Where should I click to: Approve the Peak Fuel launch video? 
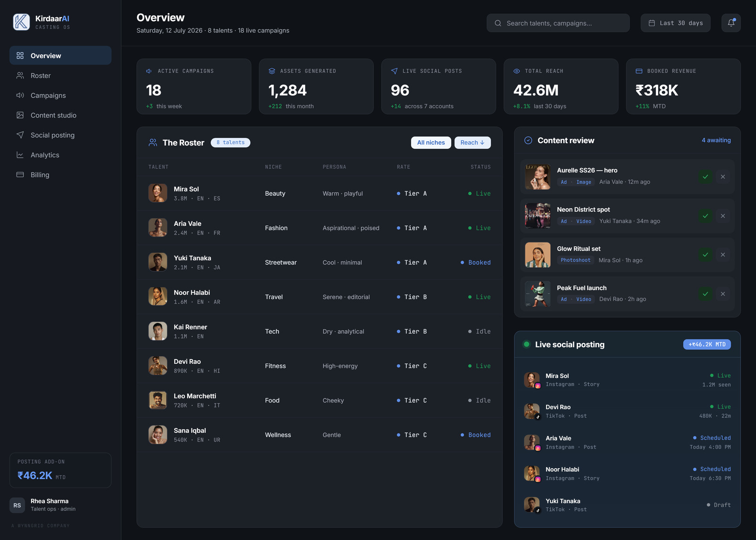pos(705,294)
